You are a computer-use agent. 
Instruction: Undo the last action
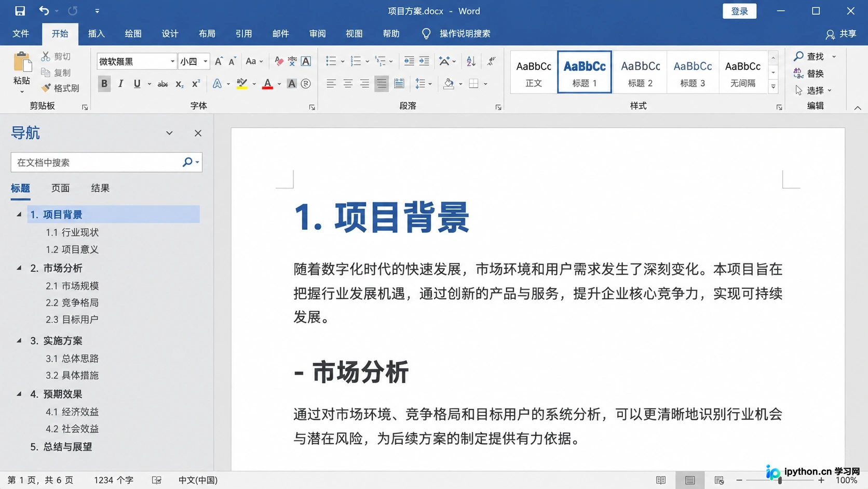click(x=44, y=11)
